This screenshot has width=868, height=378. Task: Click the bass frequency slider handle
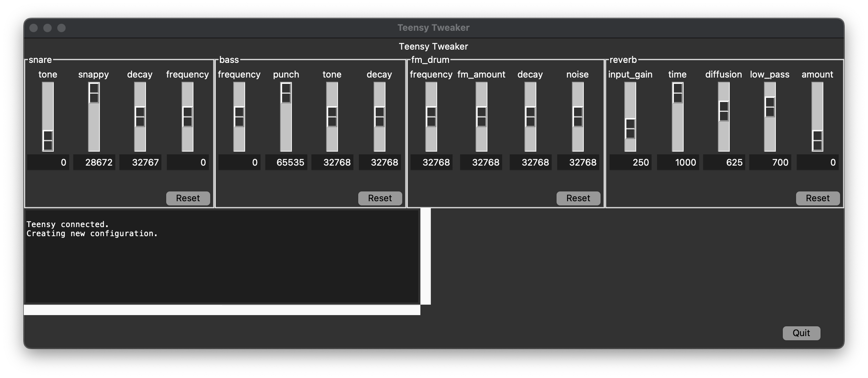239,117
